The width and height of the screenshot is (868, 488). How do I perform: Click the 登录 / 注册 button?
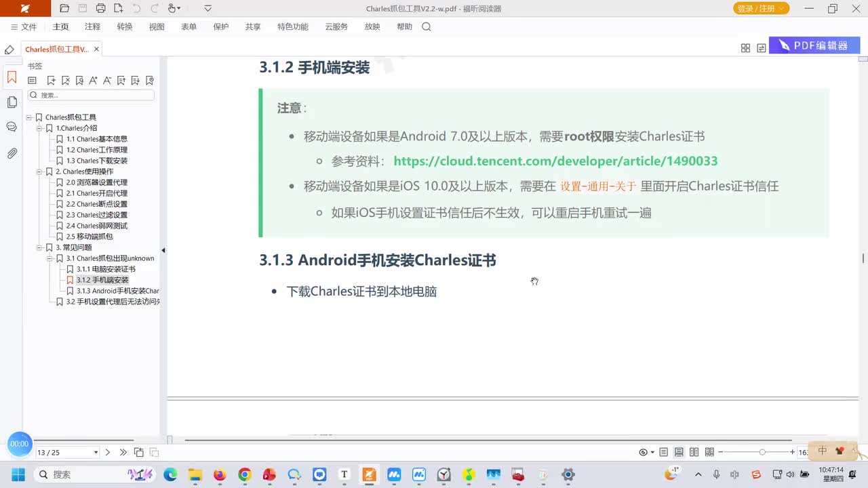click(761, 9)
